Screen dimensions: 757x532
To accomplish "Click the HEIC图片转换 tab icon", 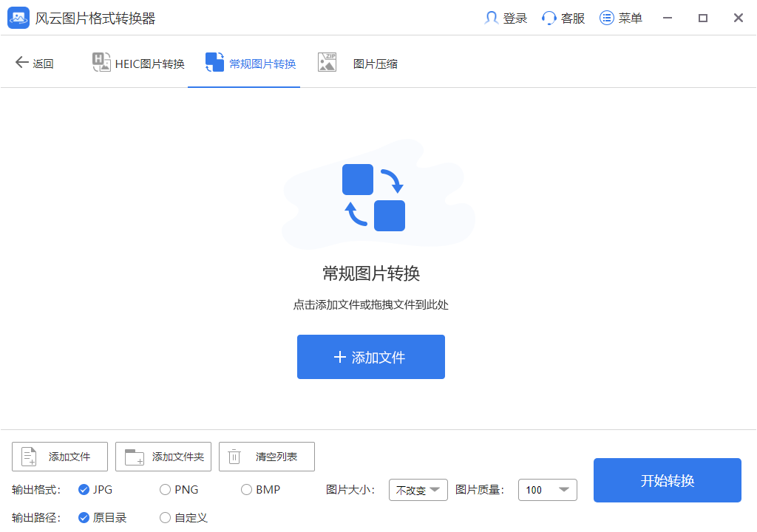I will 101,63.
